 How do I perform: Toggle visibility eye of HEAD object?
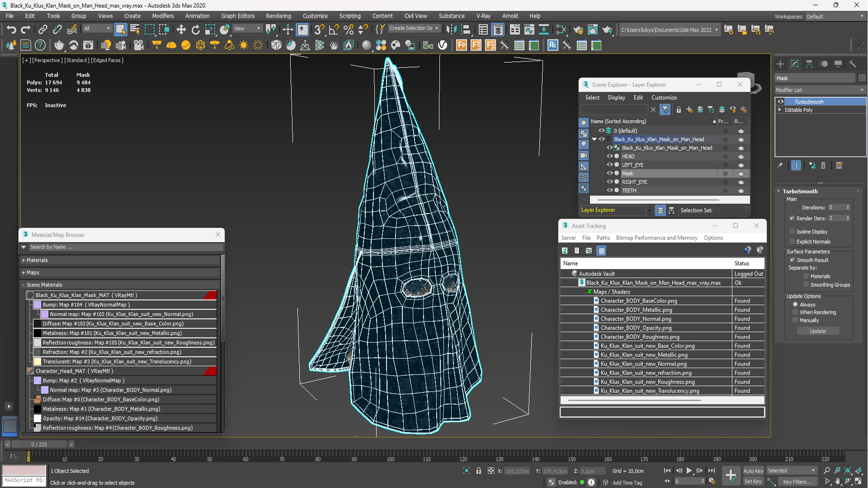[609, 156]
